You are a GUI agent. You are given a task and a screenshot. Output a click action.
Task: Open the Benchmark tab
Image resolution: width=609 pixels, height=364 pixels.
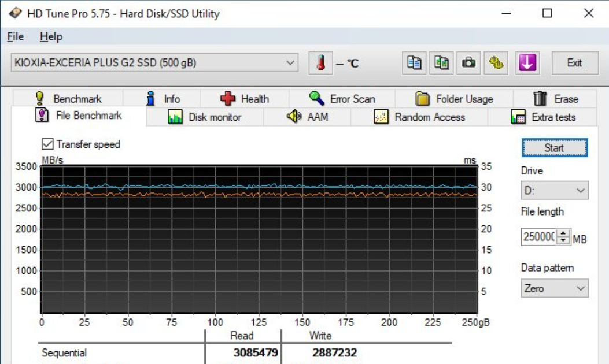[x=68, y=99]
